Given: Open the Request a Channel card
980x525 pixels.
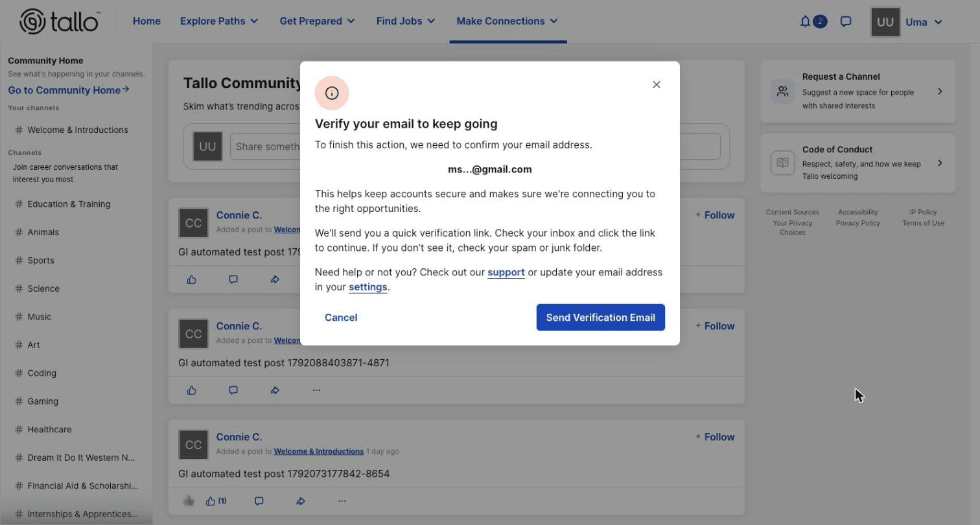Looking at the screenshot, I should pyautogui.click(x=857, y=91).
